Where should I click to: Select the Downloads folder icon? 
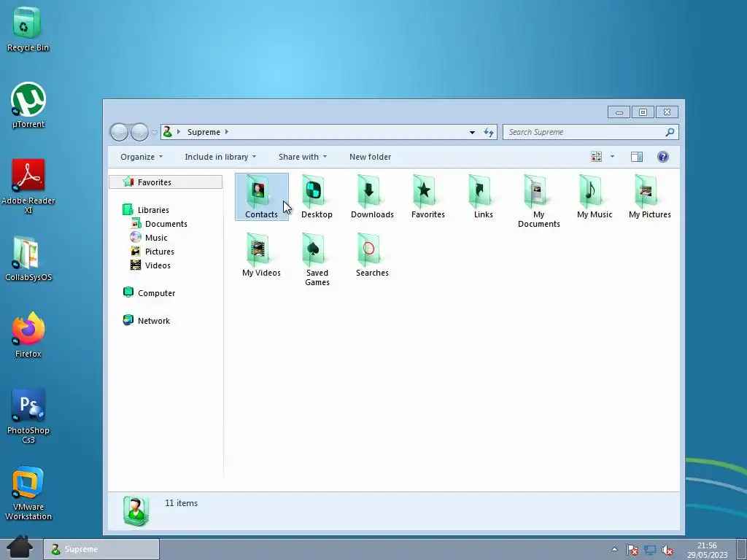click(x=372, y=196)
